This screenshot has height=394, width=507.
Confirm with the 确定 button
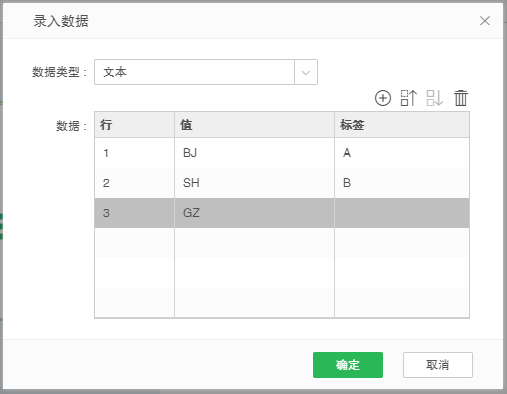[x=348, y=365]
